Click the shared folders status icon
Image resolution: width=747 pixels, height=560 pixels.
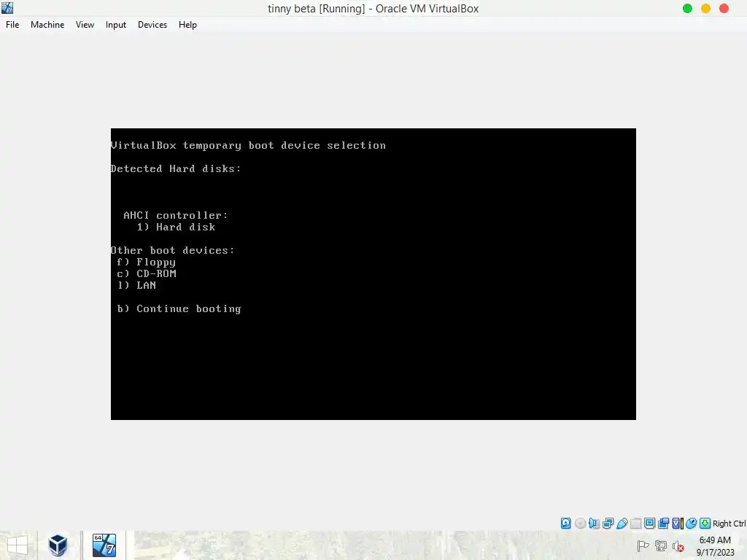pyautogui.click(x=635, y=524)
